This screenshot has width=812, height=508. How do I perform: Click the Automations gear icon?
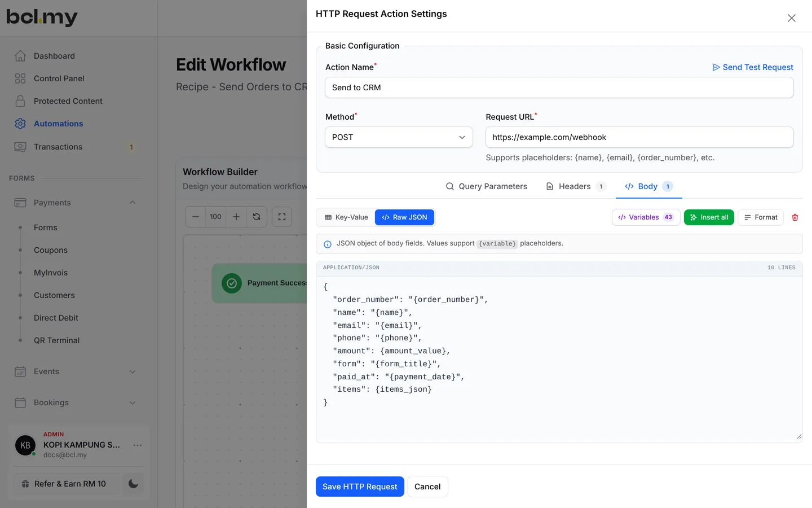tap(20, 124)
